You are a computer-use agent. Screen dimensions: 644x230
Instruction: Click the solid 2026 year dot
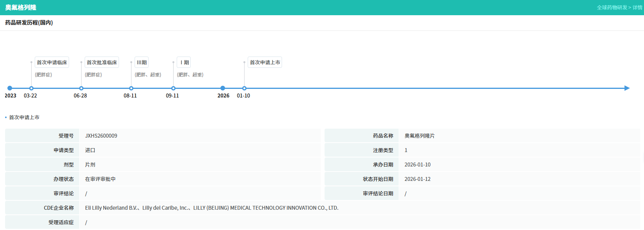point(223,88)
